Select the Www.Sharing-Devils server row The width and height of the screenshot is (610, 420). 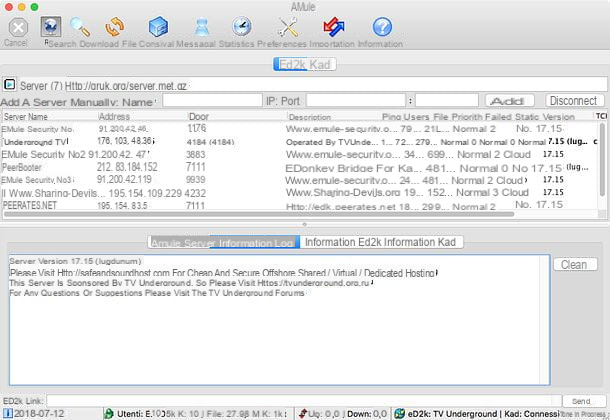299,193
